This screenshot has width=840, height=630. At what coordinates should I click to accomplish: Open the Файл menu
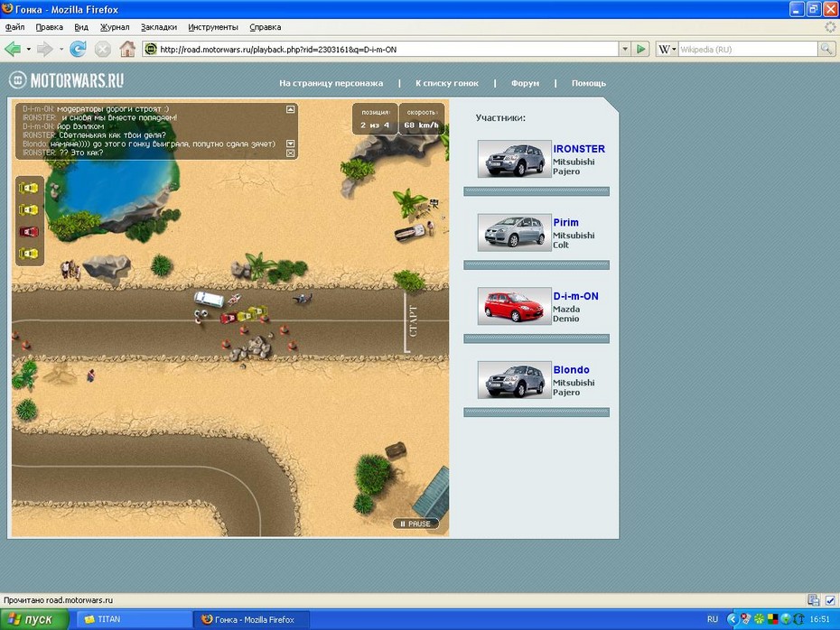pos(15,27)
